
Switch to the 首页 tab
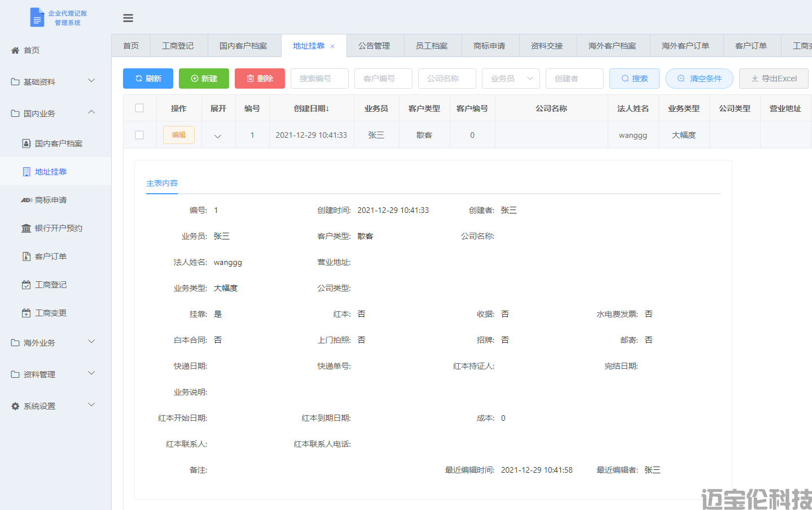(131, 46)
